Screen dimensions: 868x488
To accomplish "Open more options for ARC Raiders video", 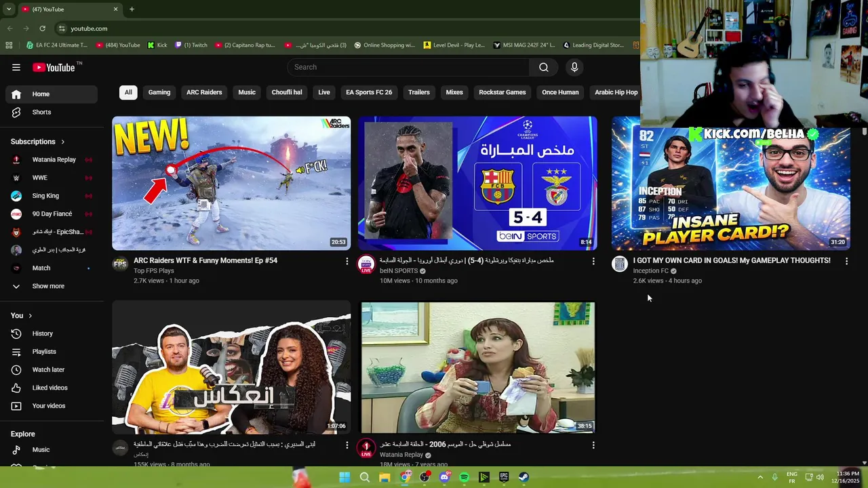I will tap(347, 261).
